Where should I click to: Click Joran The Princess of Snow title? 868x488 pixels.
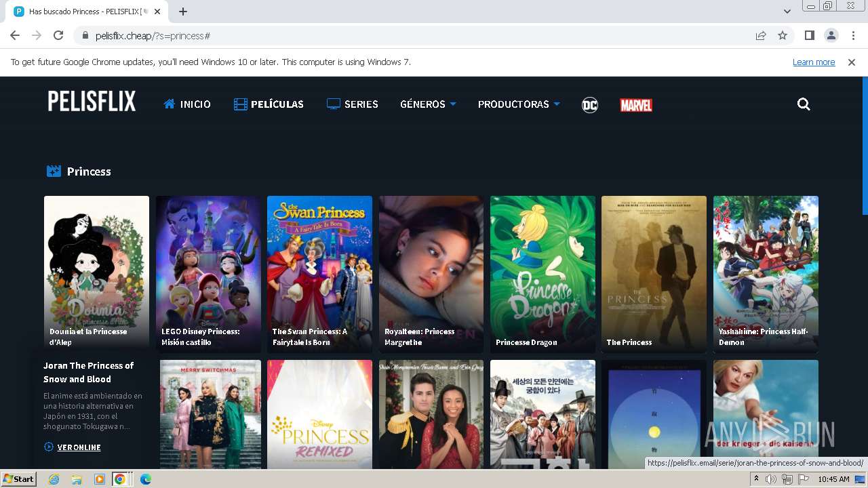click(89, 372)
